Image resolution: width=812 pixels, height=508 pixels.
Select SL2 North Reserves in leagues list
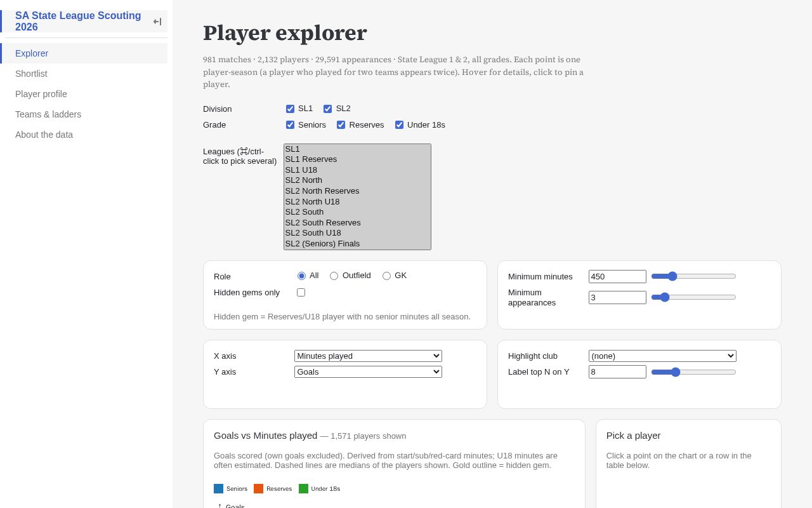coord(357,191)
